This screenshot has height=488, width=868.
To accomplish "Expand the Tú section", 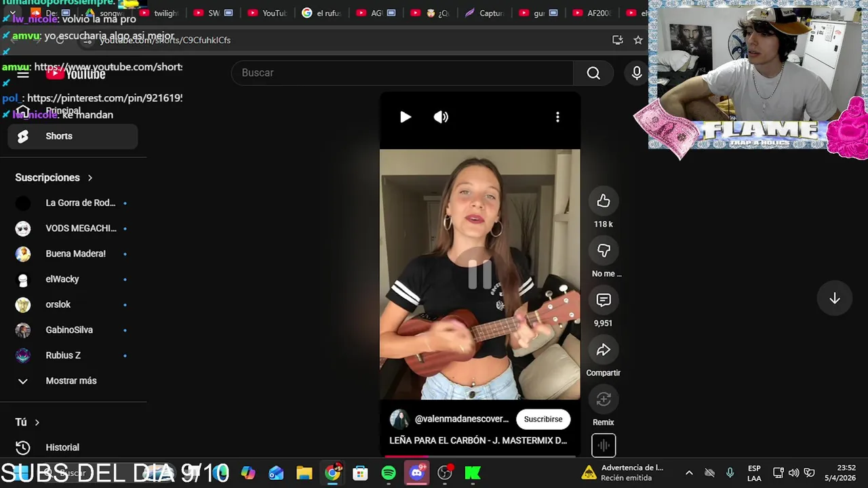I will [x=28, y=422].
